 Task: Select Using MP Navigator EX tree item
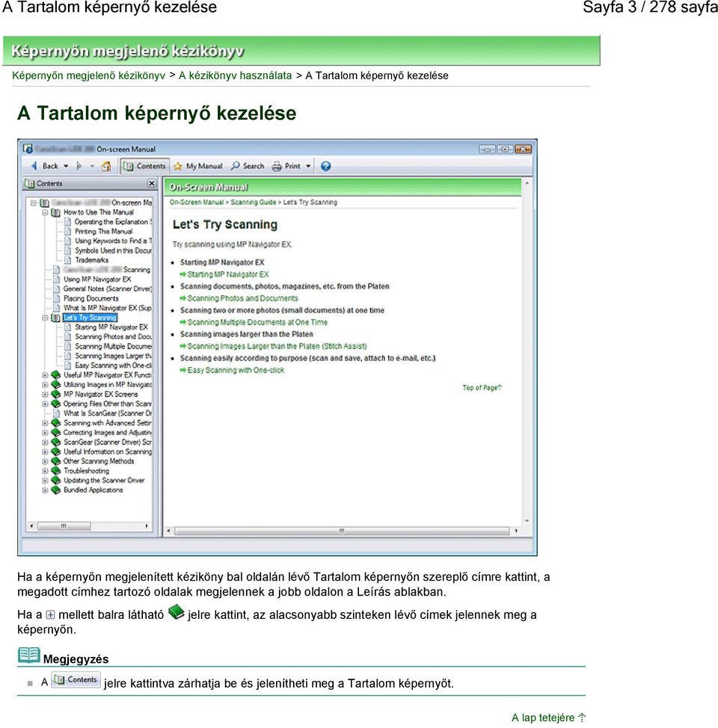click(x=97, y=279)
